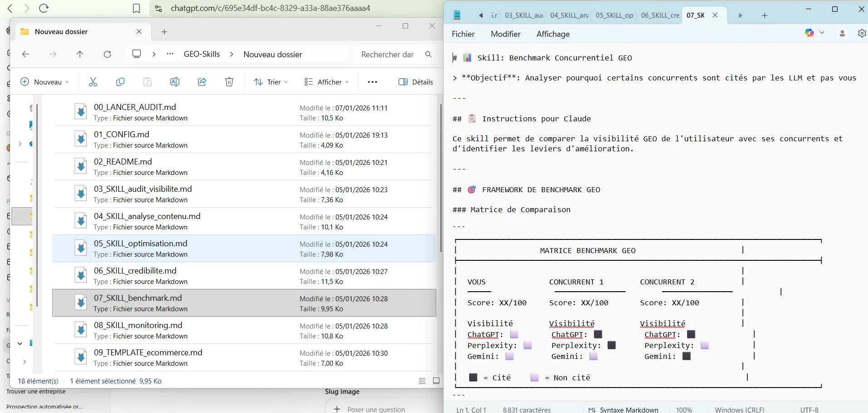Switch to 06_SKILL_cre Notepad tab

(x=660, y=15)
